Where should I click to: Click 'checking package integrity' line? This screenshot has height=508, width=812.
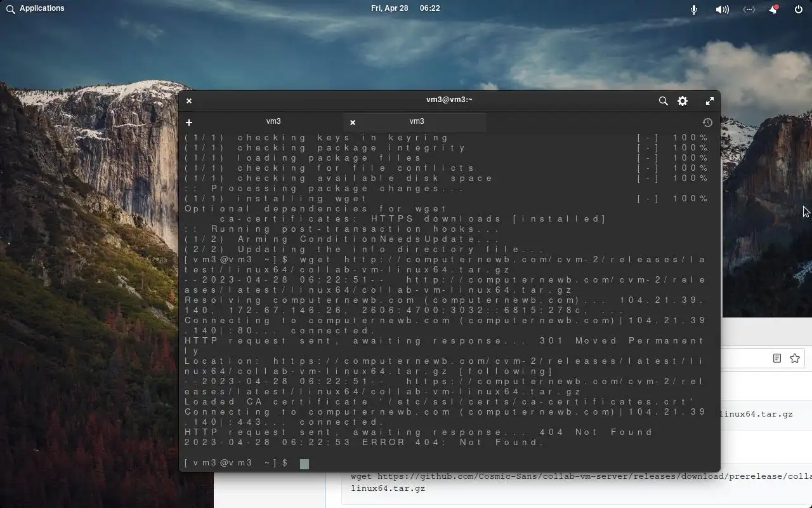click(x=325, y=148)
